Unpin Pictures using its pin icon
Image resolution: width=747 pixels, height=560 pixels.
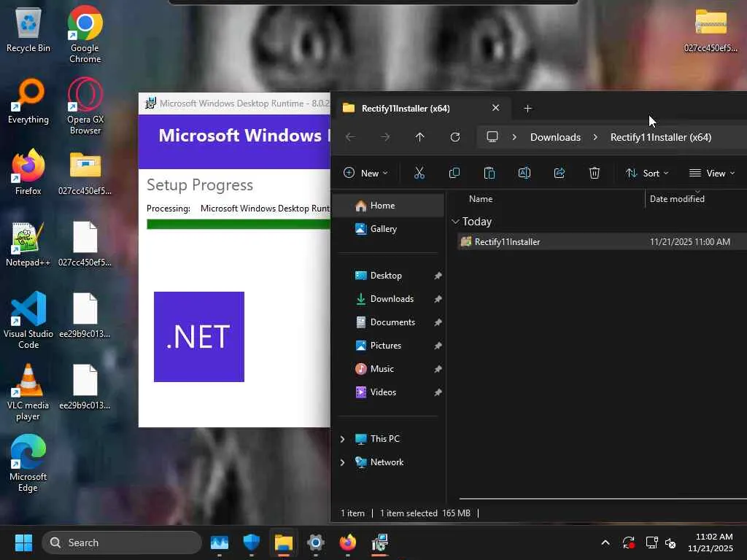click(438, 346)
